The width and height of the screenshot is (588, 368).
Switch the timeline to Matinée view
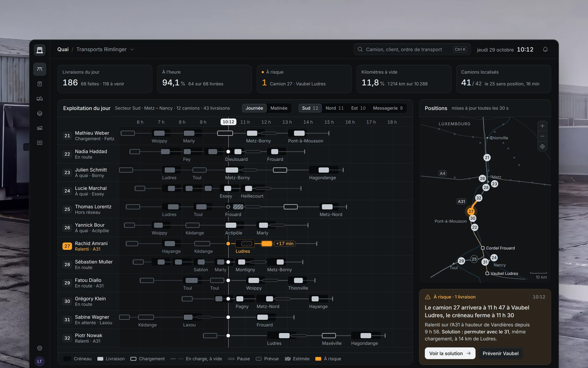coord(279,108)
